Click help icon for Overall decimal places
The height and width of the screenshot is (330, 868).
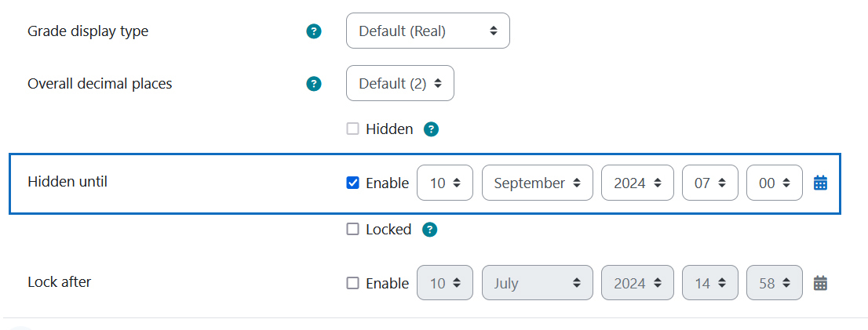point(314,84)
